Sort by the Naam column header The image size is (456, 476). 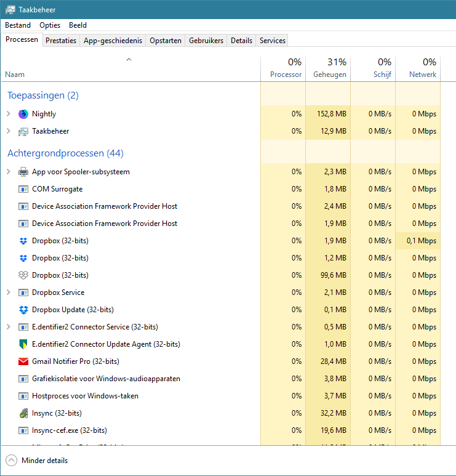click(130, 69)
